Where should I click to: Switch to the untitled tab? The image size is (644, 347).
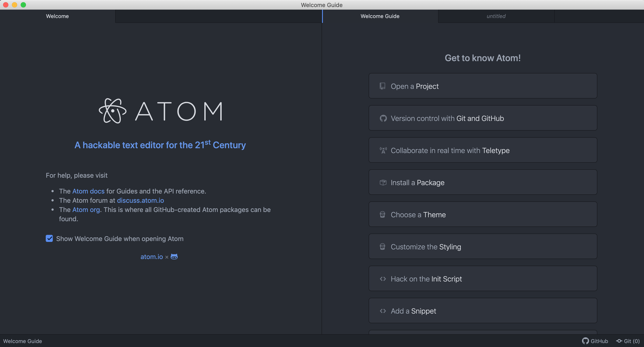tap(496, 16)
